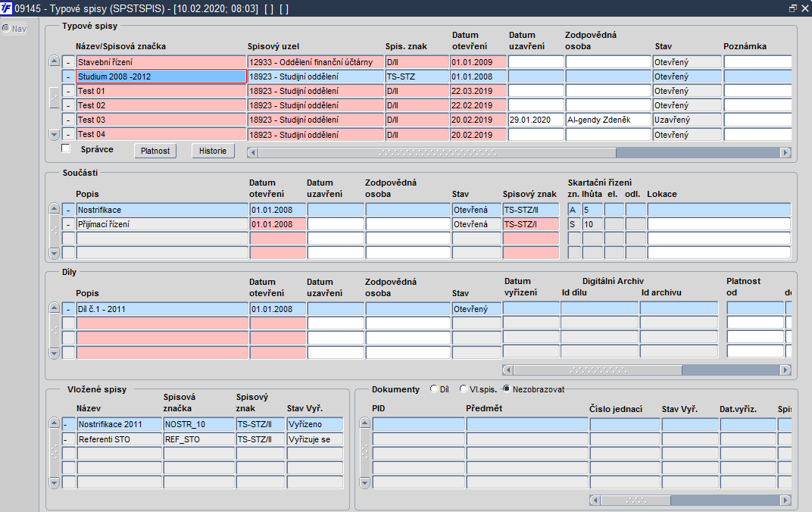The height and width of the screenshot is (512, 812).
Task: Tick the Správce checkbox
Action: [66, 148]
